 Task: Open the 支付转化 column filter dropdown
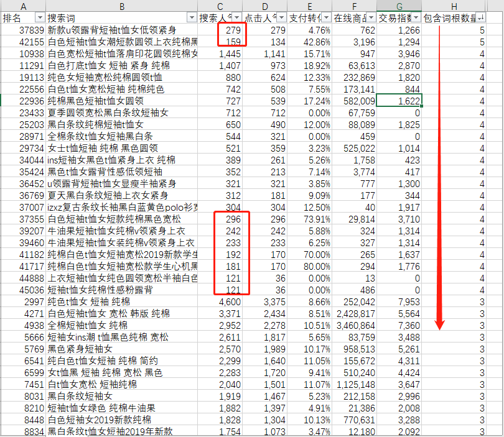(327, 17)
